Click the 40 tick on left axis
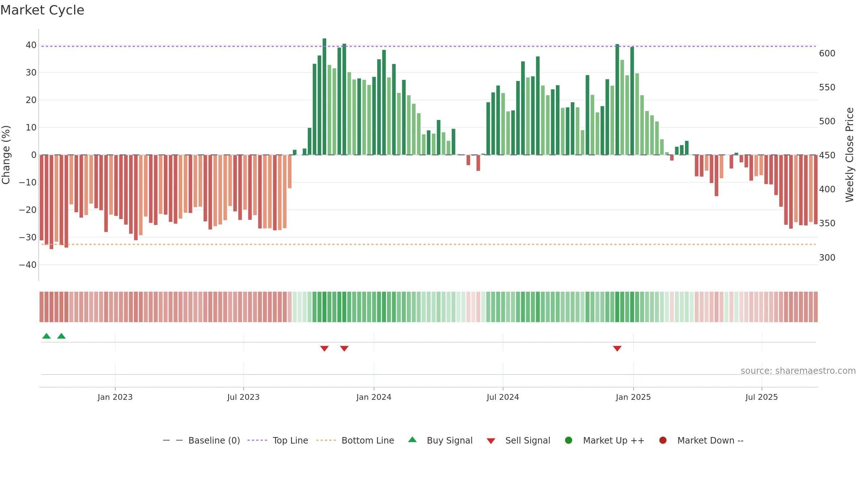 (31, 45)
